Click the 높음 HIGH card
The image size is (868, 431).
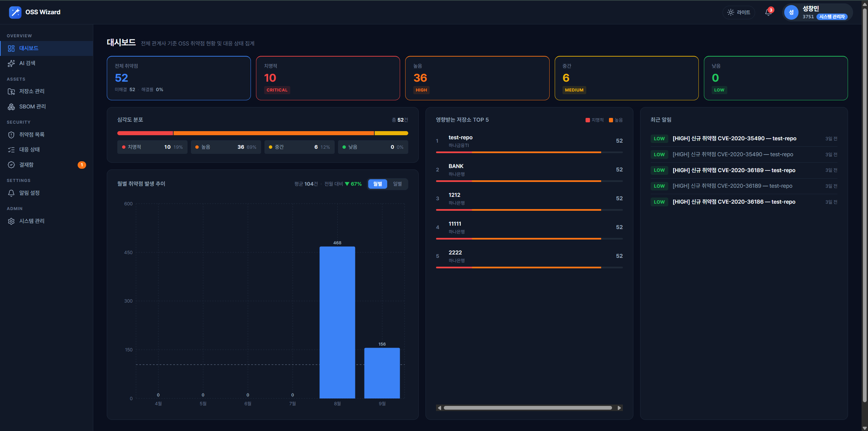(x=477, y=78)
